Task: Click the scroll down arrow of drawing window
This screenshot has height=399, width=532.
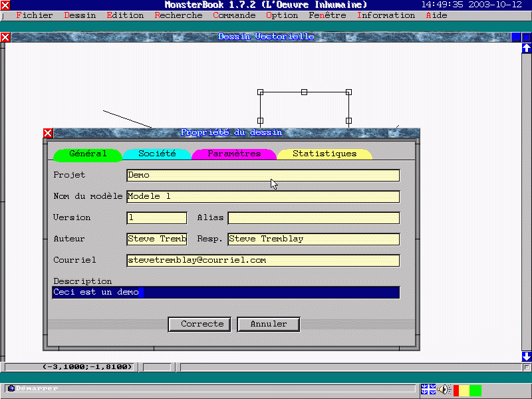Action: 527,356
